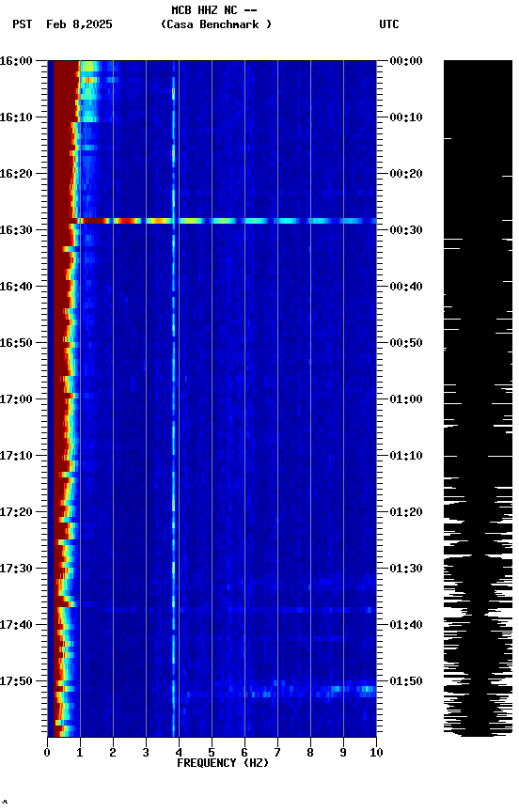Click the '16:30' PST time label
This screenshot has width=519, height=812.
pos(16,230)
